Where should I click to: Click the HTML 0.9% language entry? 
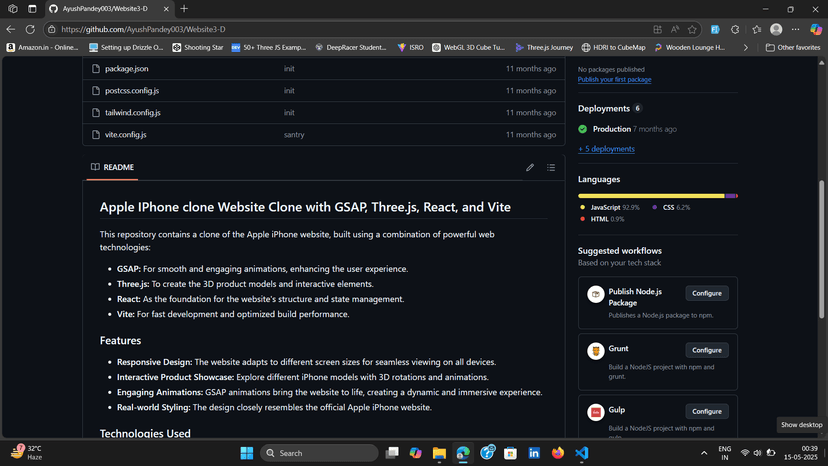click(x=602, y=219)
